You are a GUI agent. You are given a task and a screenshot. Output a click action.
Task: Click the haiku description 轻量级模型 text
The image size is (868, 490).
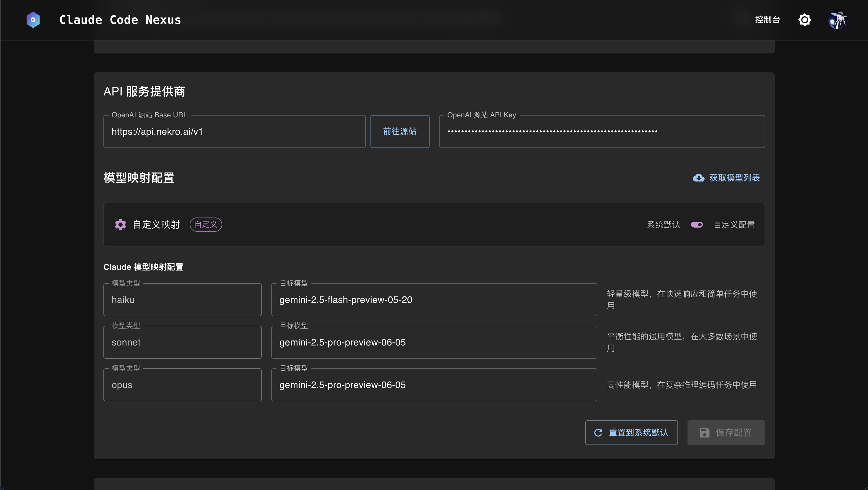click(x=682, y=300)
